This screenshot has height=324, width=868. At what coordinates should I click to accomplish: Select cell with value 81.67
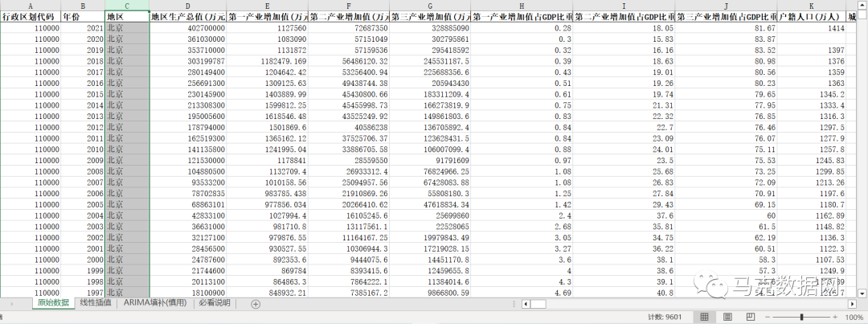pyautogui.click(x=727, y=27)
